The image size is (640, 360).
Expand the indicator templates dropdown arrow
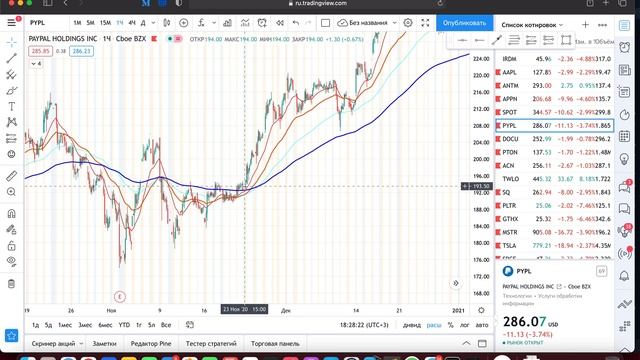click(214, 23)
